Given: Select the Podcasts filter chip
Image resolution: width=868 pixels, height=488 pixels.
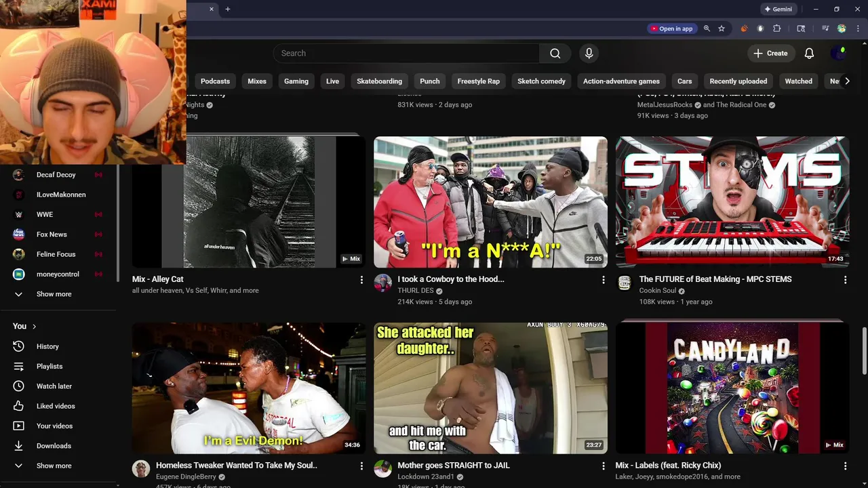Looking at the screenshot, I should pos(215,81).
